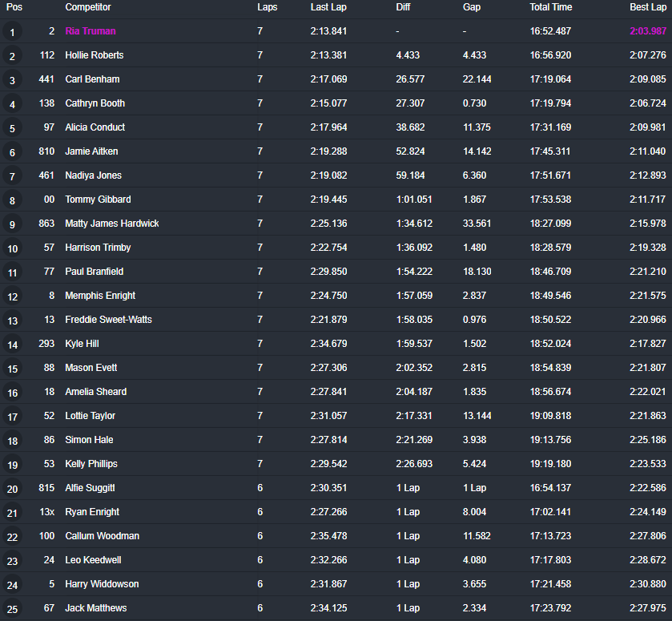This screenshot has height=621, width=672.
Task: Click the Total Time column header
Action: click(550, 7)
